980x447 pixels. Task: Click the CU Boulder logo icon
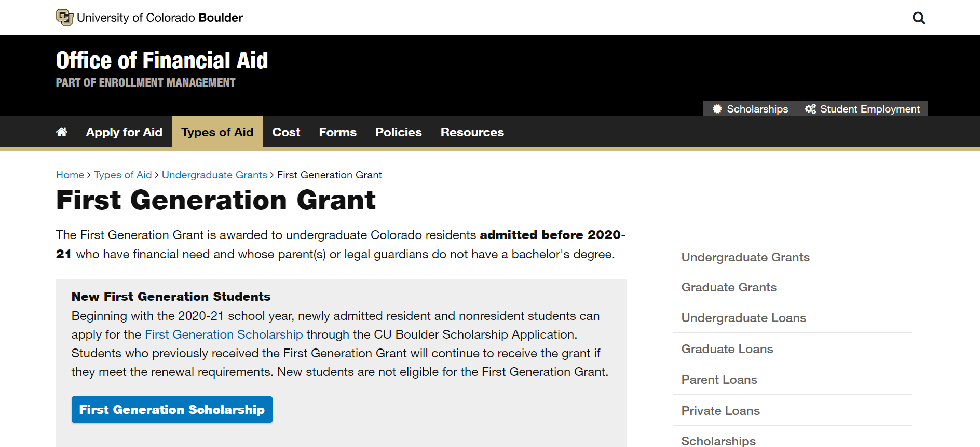64,17
